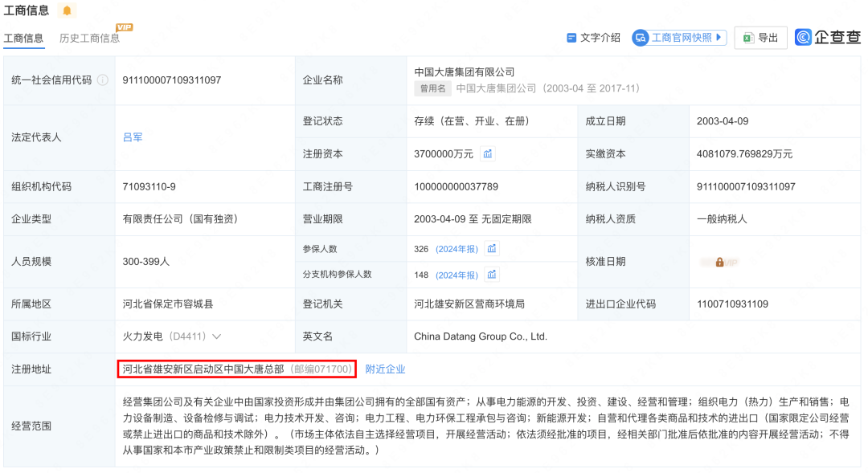The width and height of the screenshot is (868, 473).
Task: Open the 文字介绍 text introduction icon
Action: coord(571,38)
